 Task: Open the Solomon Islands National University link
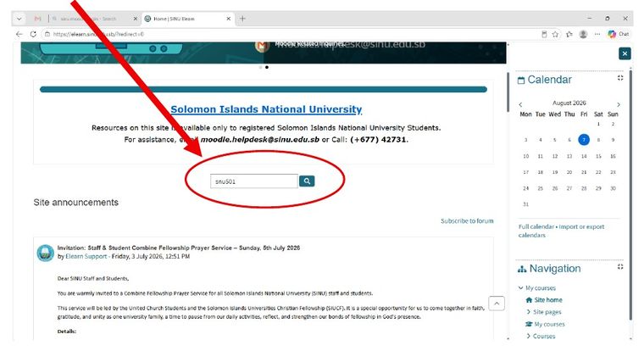pyautogui.click(x=266, y=109)
